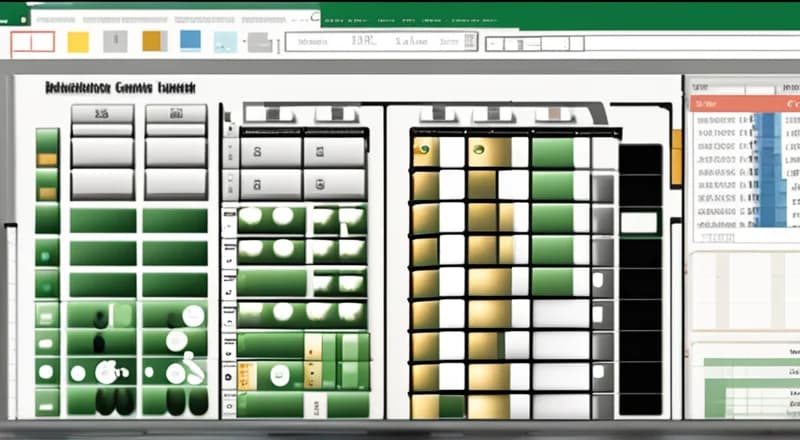
Task: Click the gray square icon in the toolbar
Action: click(115, 41)
